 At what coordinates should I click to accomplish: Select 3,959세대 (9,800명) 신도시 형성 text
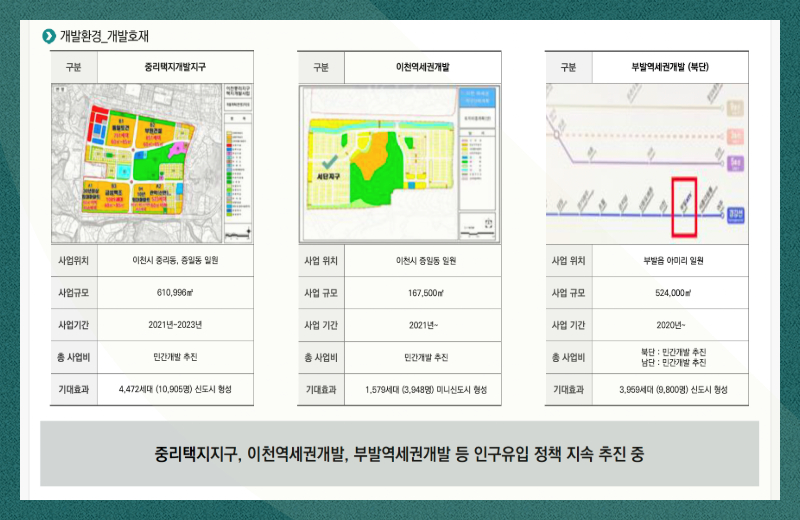(x=673, y=389)
